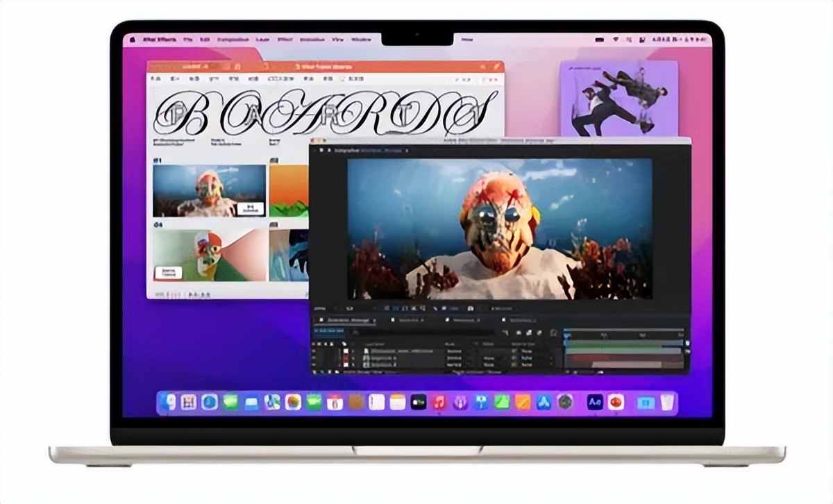Launch FaceTime from the Dock

click(x=314, y=402)
